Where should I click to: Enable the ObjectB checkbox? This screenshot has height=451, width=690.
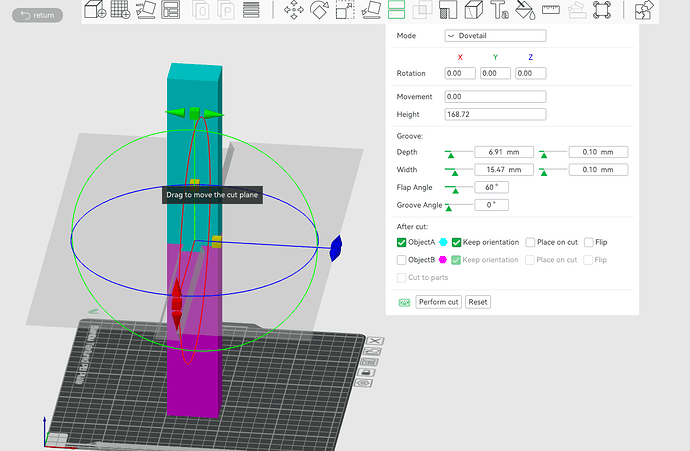pyautogui.click(x=401, y=260)
